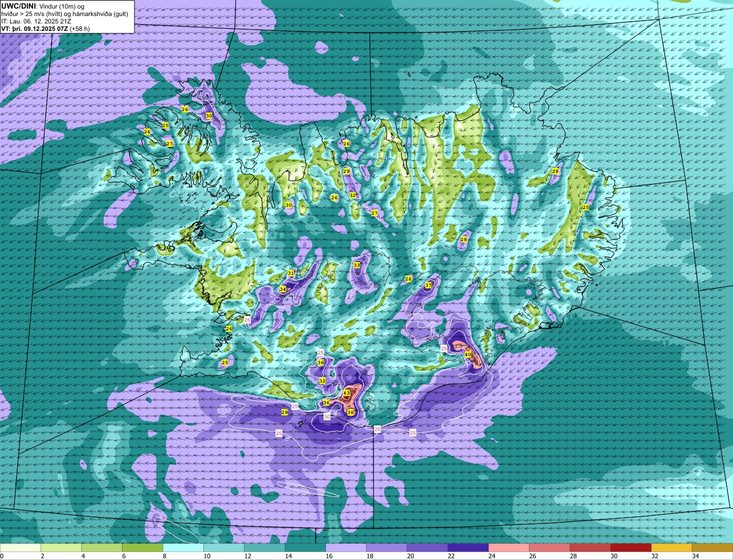
Task: Click the yellow '34' gust label on map
Action: 283,289
